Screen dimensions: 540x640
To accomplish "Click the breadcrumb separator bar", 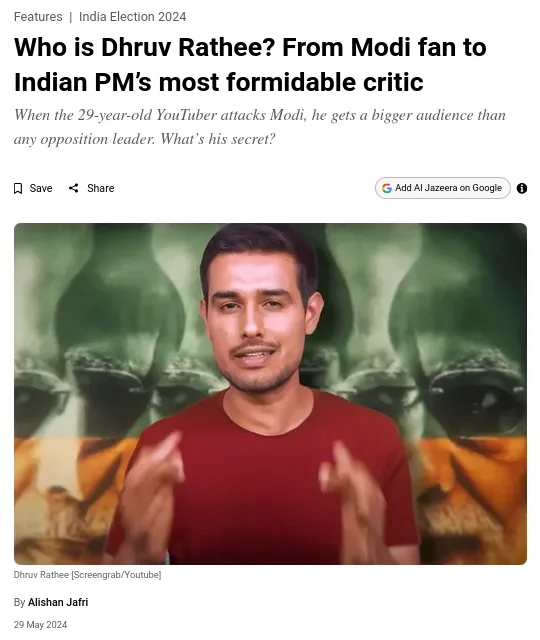I will coord(71,17).
